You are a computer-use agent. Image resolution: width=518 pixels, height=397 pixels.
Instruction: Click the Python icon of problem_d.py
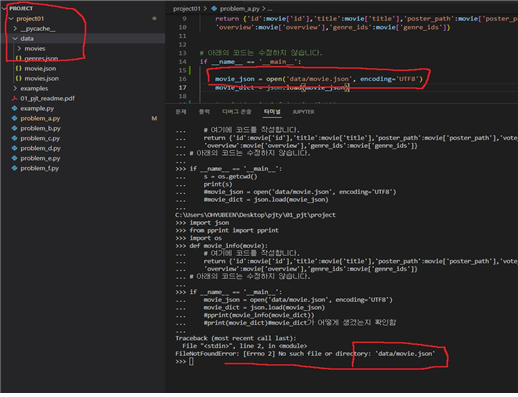[14, 148]
